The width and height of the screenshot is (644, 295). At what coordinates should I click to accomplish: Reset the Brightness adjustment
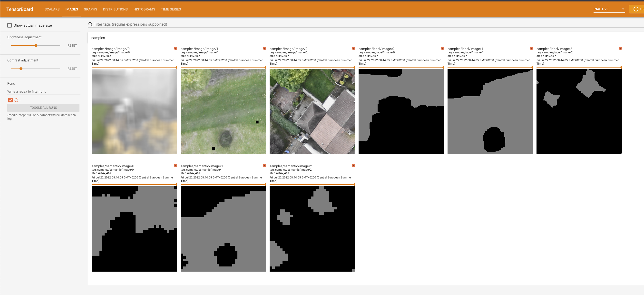click(x=72, y=46)
